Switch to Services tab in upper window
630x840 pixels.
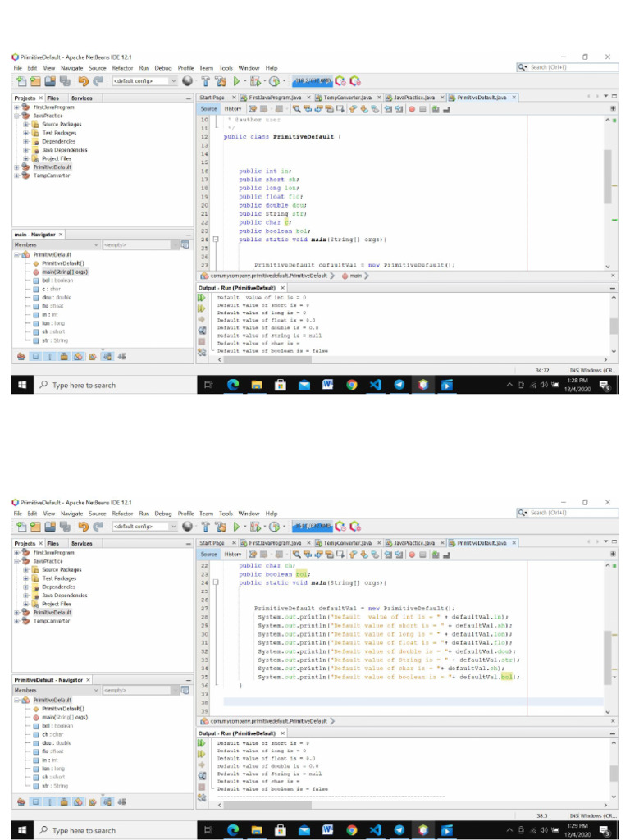81,98
